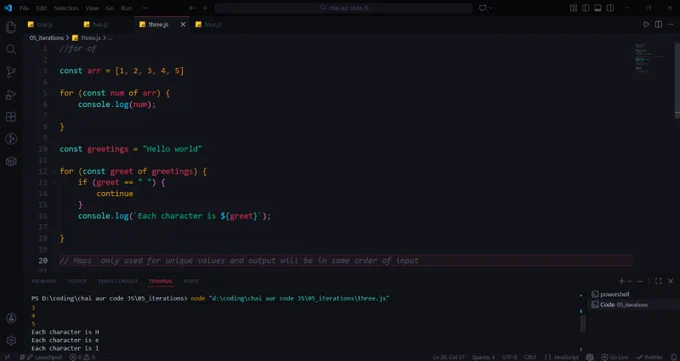680x361 pixels.
Task: Open the Run menu
Action: click(126, 8)
